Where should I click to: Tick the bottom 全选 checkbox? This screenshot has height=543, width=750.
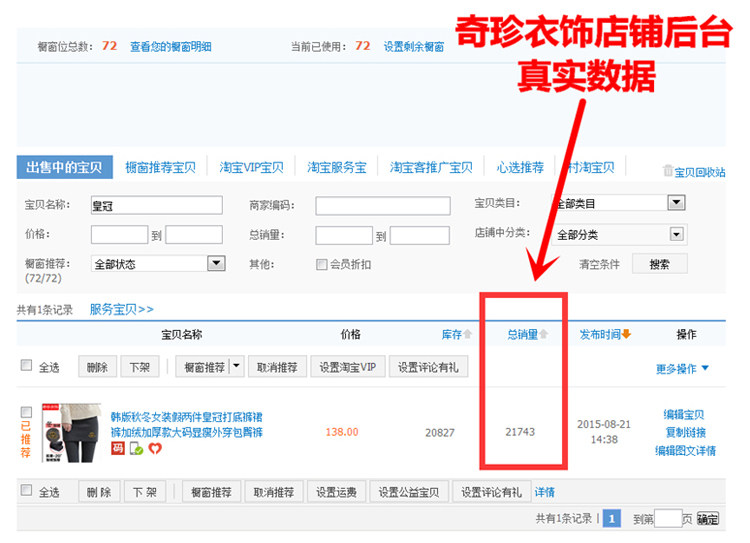(26, 490)
